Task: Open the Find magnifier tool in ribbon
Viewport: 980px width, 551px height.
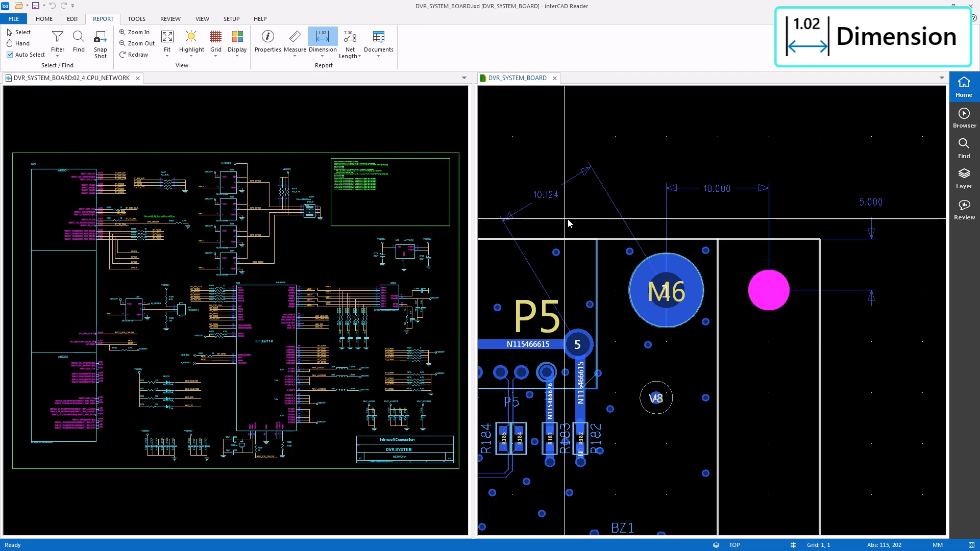Action: point(79,37)
